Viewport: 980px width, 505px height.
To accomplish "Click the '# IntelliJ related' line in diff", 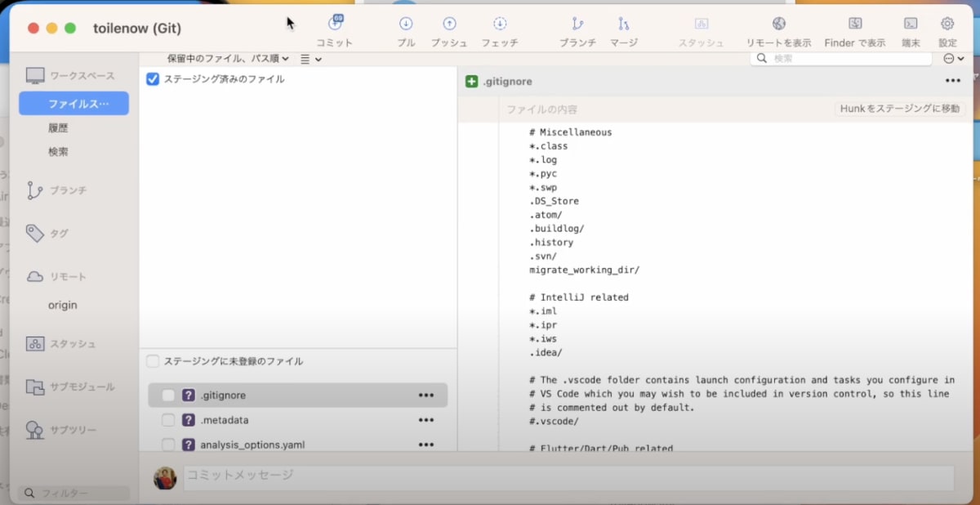I will point(579,297).
